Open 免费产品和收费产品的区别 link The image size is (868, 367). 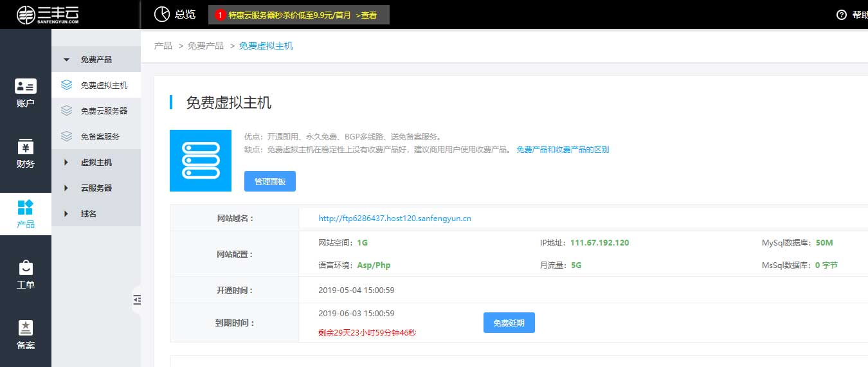click(x=563, y=149)
